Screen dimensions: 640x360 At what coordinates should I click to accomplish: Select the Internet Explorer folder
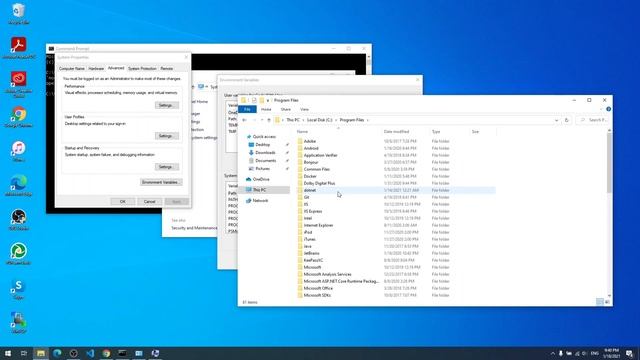(318, 225)
